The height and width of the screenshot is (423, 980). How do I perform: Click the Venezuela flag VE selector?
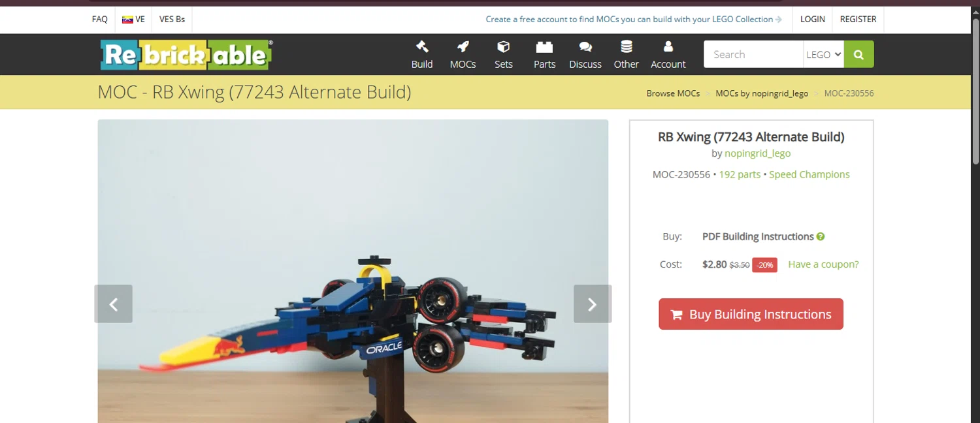pyautogui.click(x=134, y=20)
